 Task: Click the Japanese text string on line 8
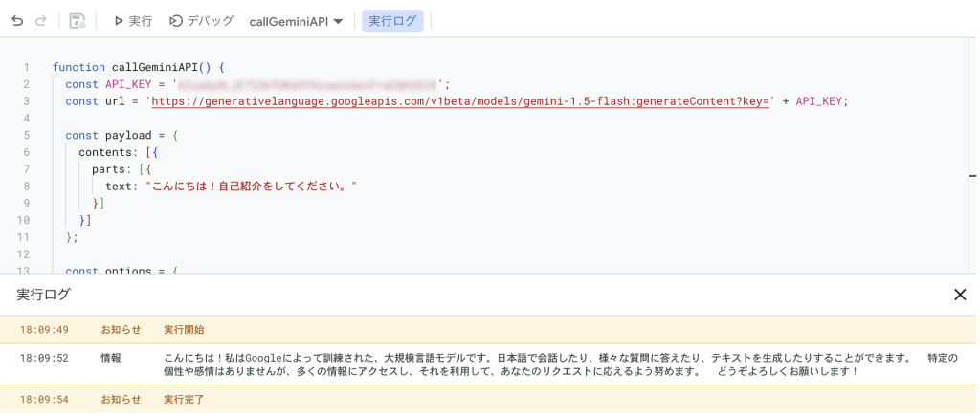[x=251, y=187]
